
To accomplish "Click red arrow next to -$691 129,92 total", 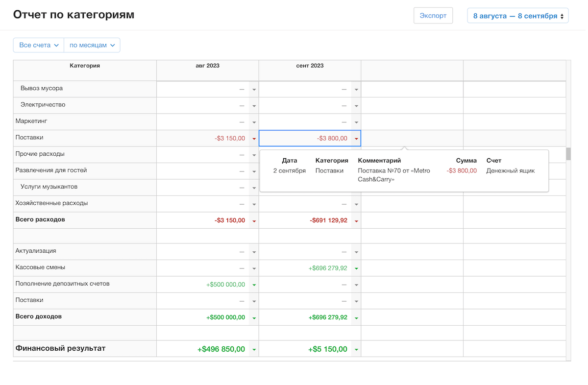I will (356, 221).
